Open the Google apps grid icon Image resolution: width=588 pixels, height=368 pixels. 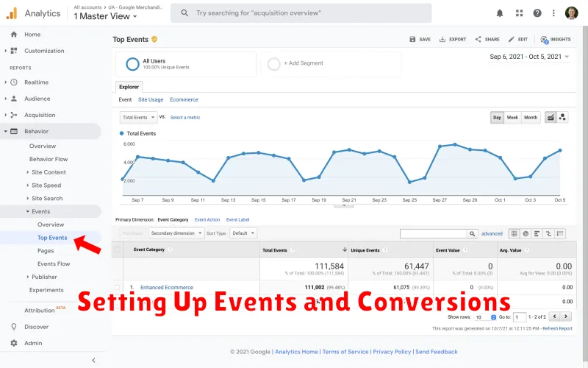point(519,13)
